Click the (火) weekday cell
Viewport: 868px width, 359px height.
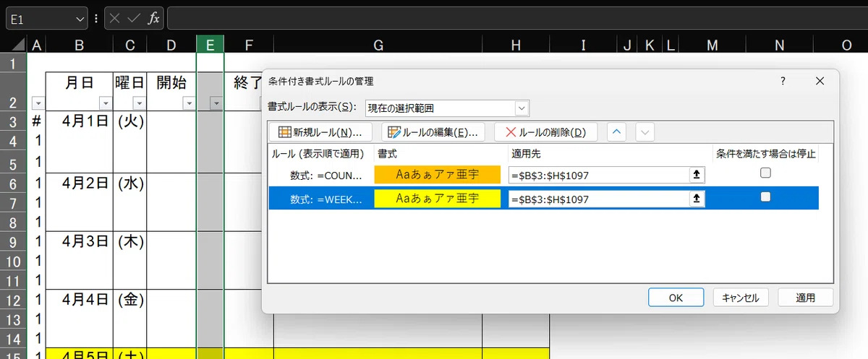130,121
